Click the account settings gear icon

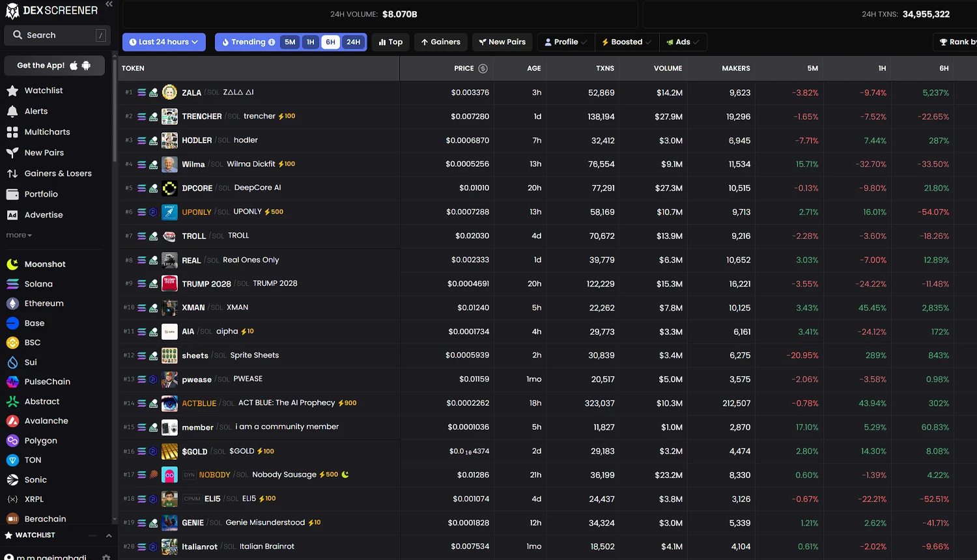click(106, 557)
